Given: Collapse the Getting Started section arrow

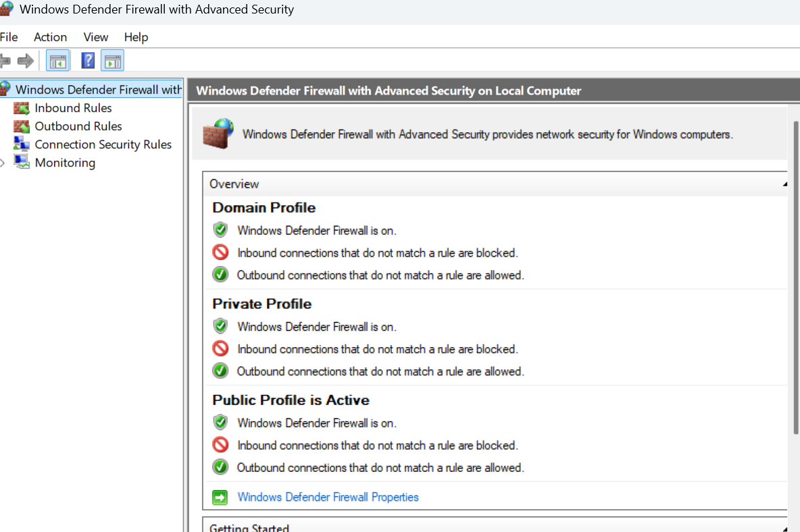Looking at the screenshot, I should pos(784,529).
